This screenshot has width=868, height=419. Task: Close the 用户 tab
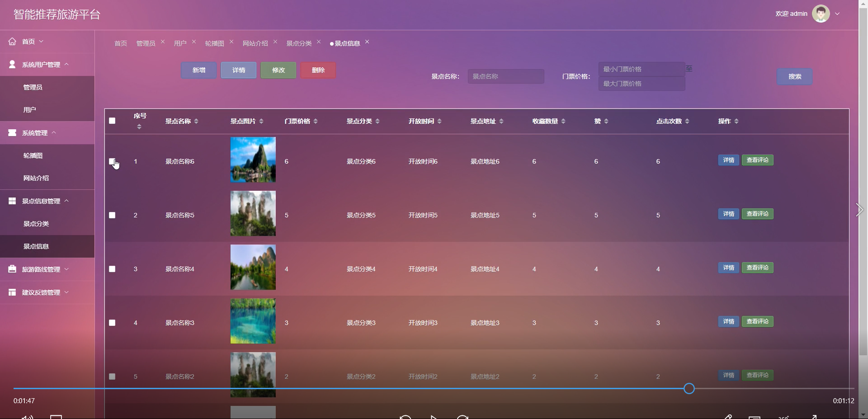[x=194, y=42]
